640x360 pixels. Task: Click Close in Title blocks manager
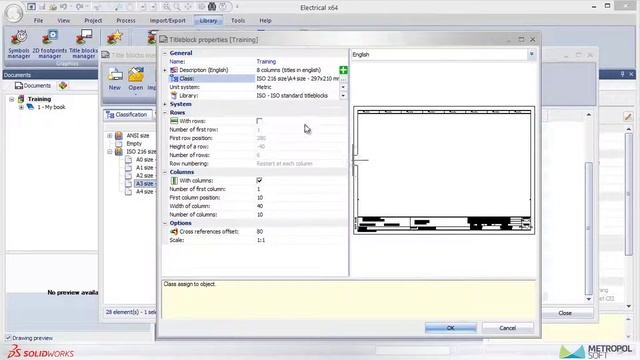565,313
